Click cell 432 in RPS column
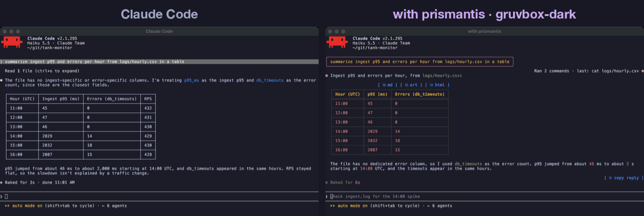This screenshot has width=644, height=216. 148,108
